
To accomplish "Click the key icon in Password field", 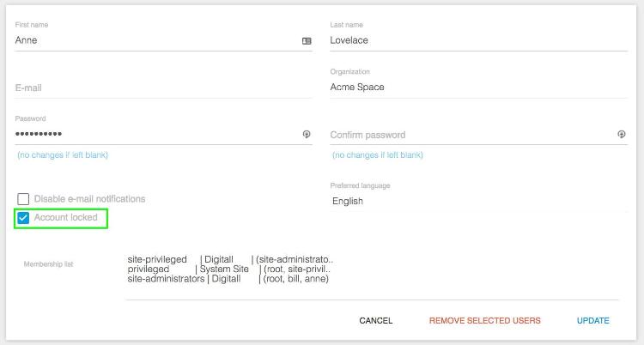I will coord(307,134).
